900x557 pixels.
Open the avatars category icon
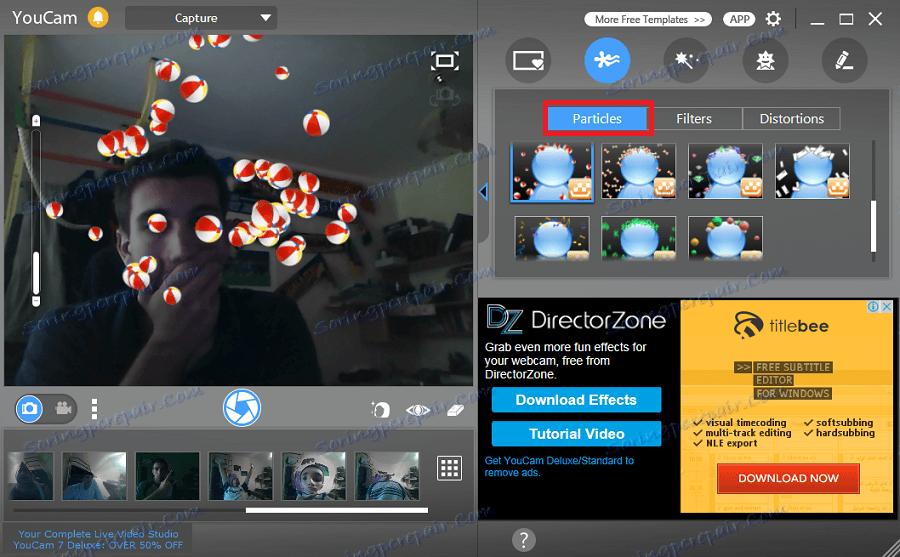coord(765,60)
